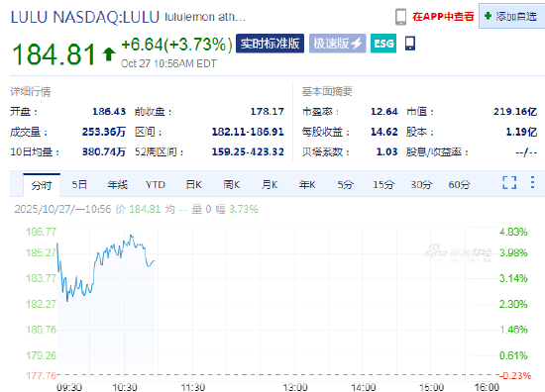Click the green up arrow next to price
The image size is (545, 392).
(x=109, y=54)
